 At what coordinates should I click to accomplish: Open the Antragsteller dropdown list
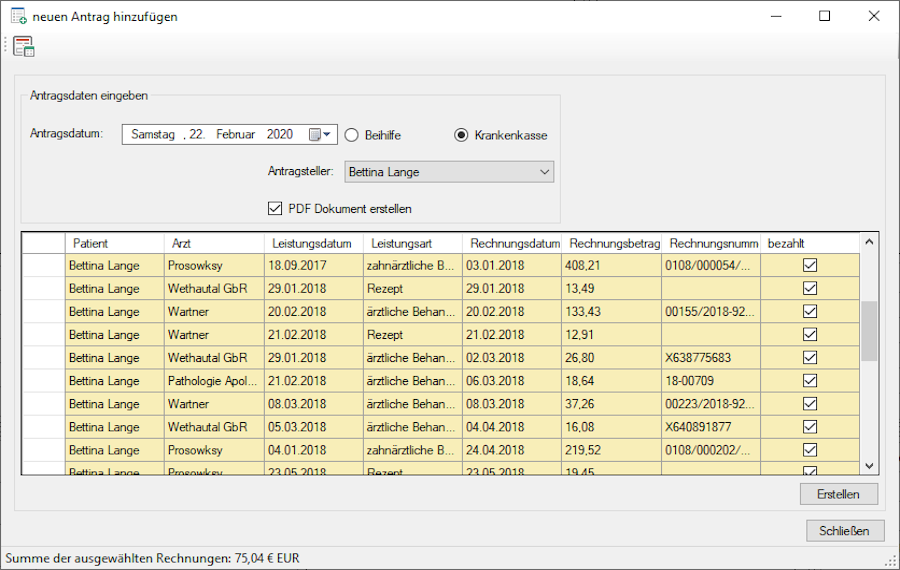pyautogui.click(x=544, y=172)
